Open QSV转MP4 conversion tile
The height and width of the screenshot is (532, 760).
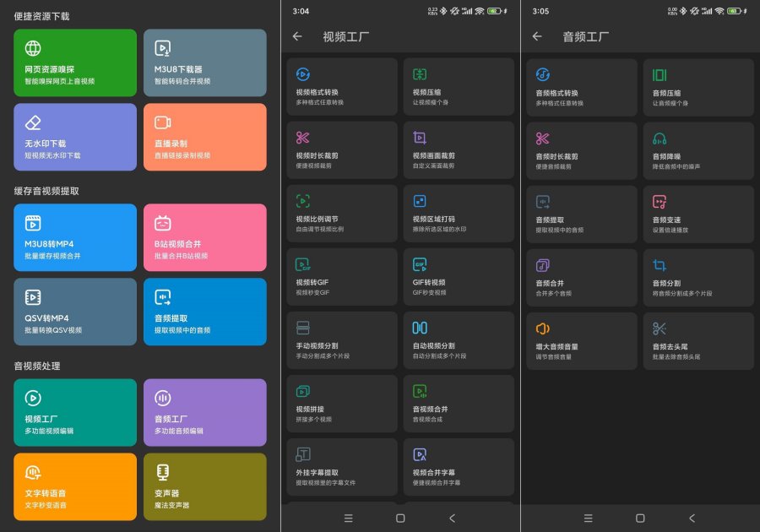75,312
